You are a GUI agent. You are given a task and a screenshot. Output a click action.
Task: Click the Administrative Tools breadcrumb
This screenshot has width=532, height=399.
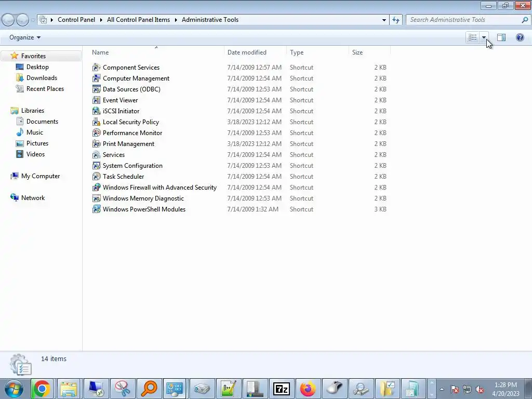pos(210,20)
